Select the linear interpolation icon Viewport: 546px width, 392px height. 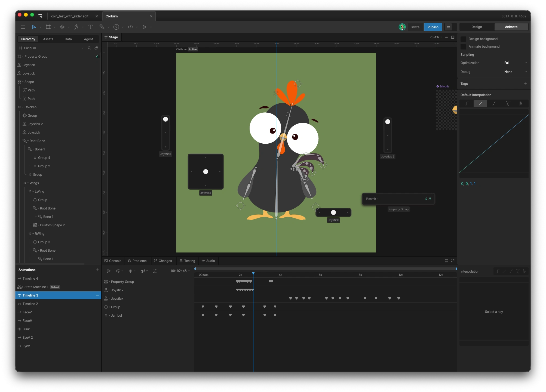coord(480,103)
